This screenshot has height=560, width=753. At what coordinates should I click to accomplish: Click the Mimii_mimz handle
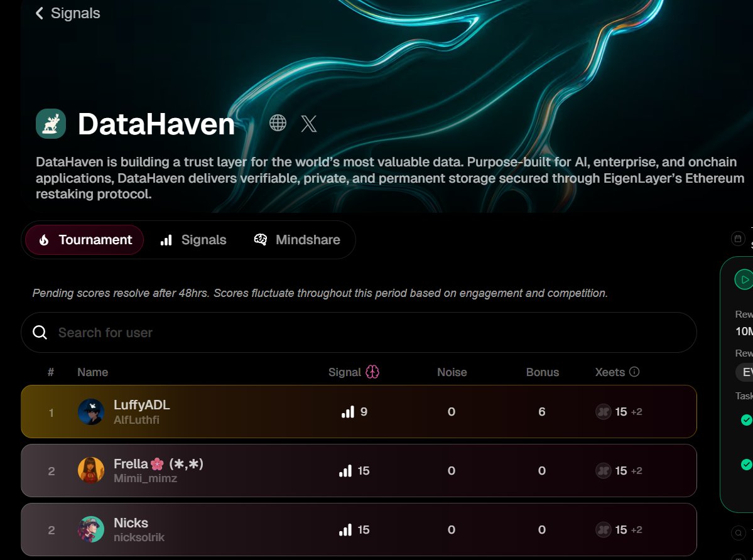(x=146, y=478)
